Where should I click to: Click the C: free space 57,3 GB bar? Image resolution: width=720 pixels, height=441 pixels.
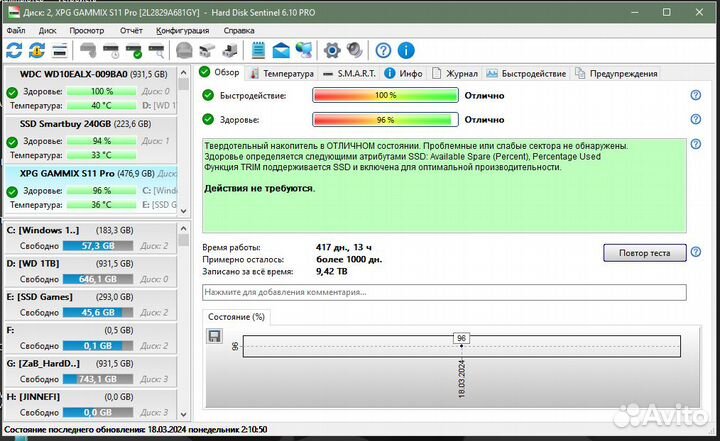pos(98,246)
